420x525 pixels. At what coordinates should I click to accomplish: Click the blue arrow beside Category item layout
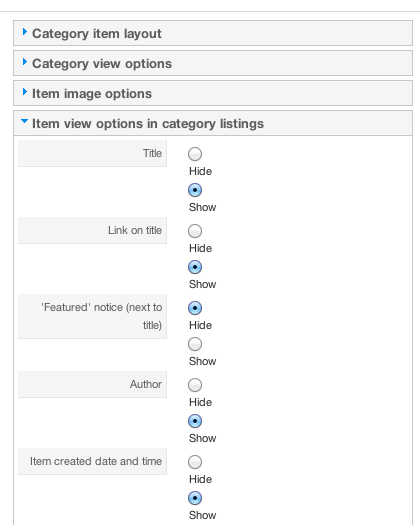[24, 32]
